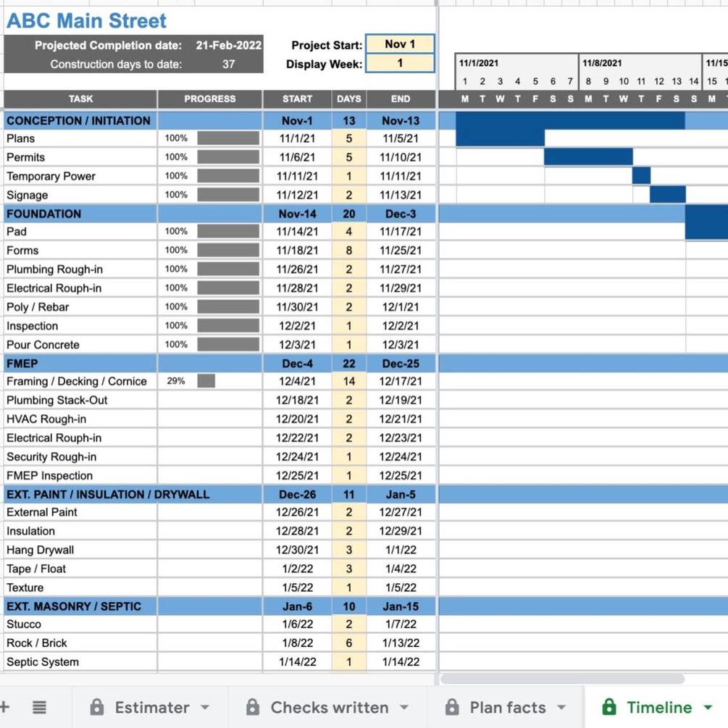
Task: Click the Plans progress bar
Action: (x=228, y=138)
